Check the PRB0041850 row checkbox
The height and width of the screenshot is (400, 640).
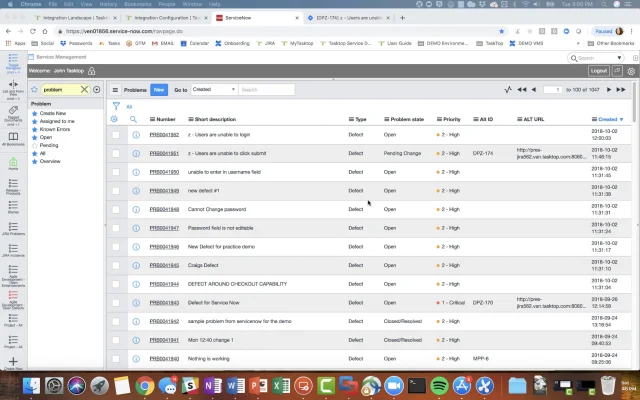point(116,172)
